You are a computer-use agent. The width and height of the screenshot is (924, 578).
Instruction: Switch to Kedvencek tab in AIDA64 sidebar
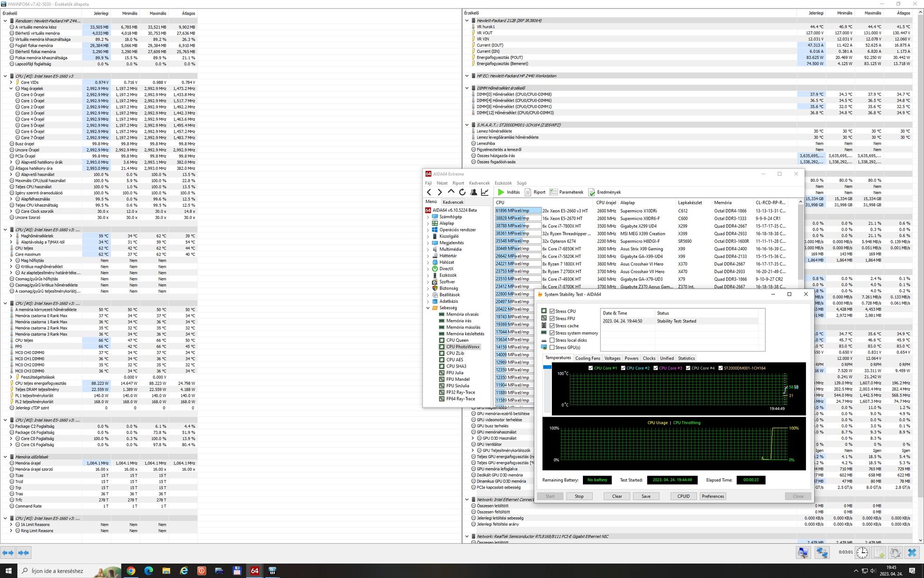click(x=453, y=202)
